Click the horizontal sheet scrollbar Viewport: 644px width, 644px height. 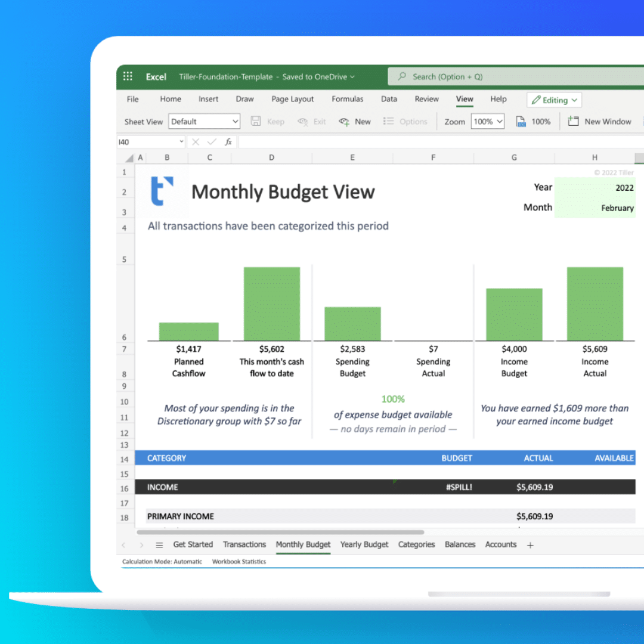pyautogui.click(x=280, y=532)
